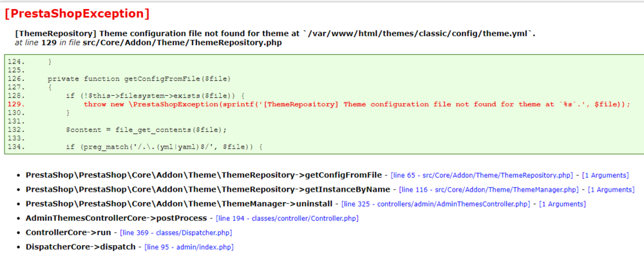The image size is (644, 267).
Task: Click the red line 129 throw statement
Action: (x=357, y=104)
